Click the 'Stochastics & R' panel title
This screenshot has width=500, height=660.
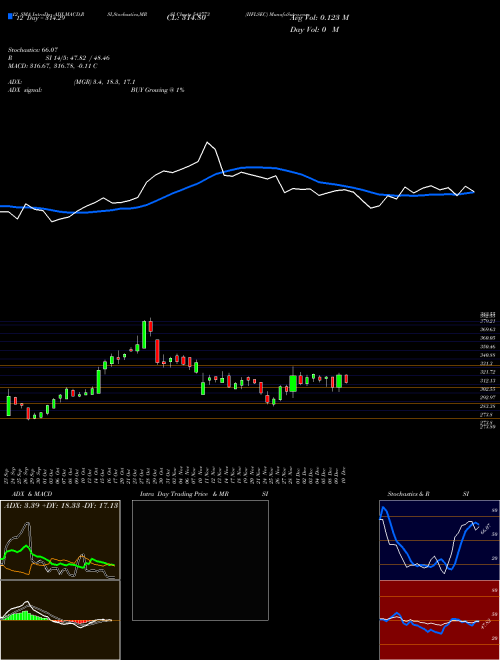point(409,494)
